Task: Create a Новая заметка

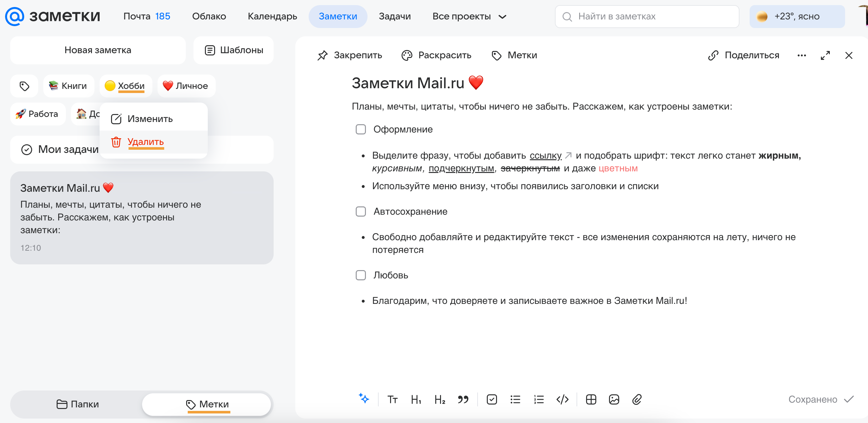Action: [98, 50]
